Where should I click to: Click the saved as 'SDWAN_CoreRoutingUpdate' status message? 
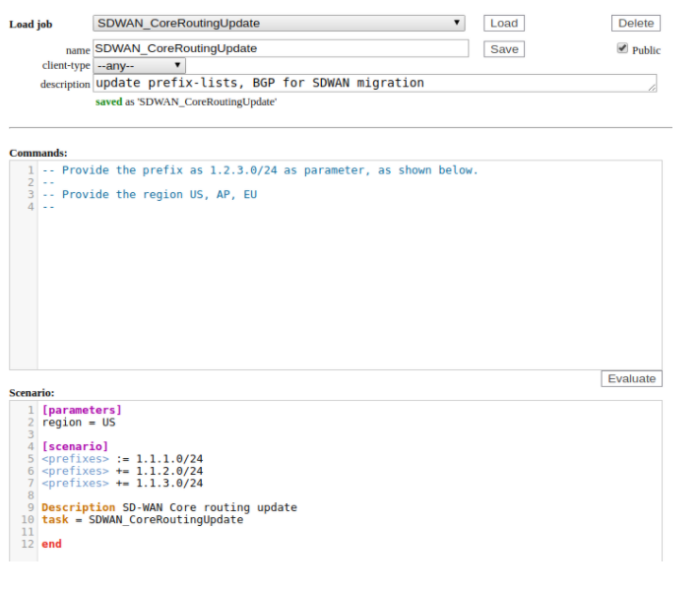coord(186,101)
